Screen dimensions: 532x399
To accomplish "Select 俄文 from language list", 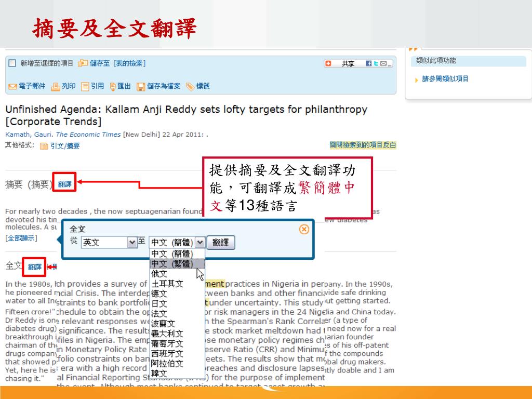I will pos(177,273).
